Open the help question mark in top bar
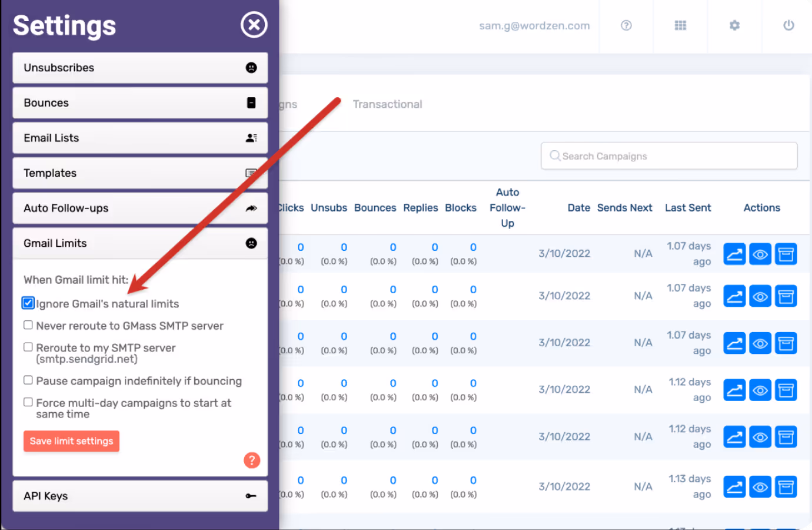The image size is (812, 530). point(626,25)
